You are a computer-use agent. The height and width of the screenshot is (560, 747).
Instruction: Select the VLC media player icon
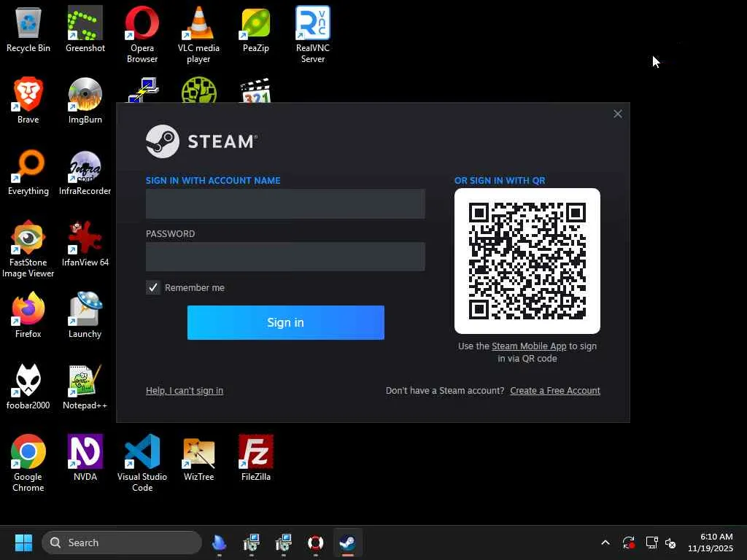click(198, 35)
